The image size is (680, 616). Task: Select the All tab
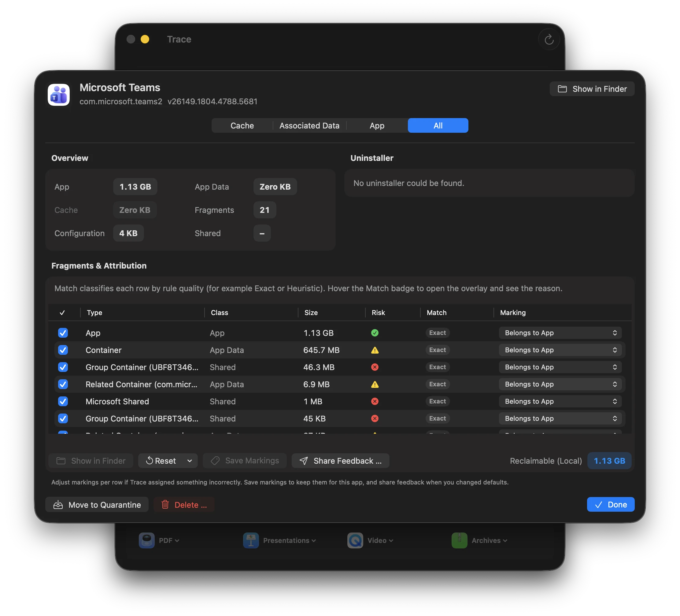[438, 125]
